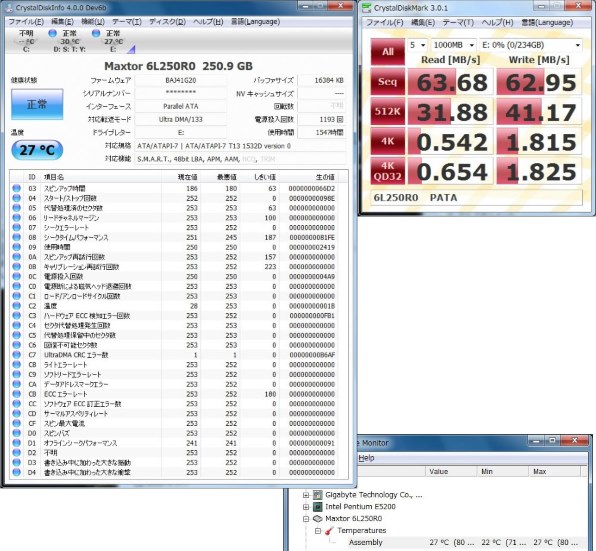The width and height of the screenshot is (596, 551).
Task: Click the Min column header
Action: pos(502,471)
